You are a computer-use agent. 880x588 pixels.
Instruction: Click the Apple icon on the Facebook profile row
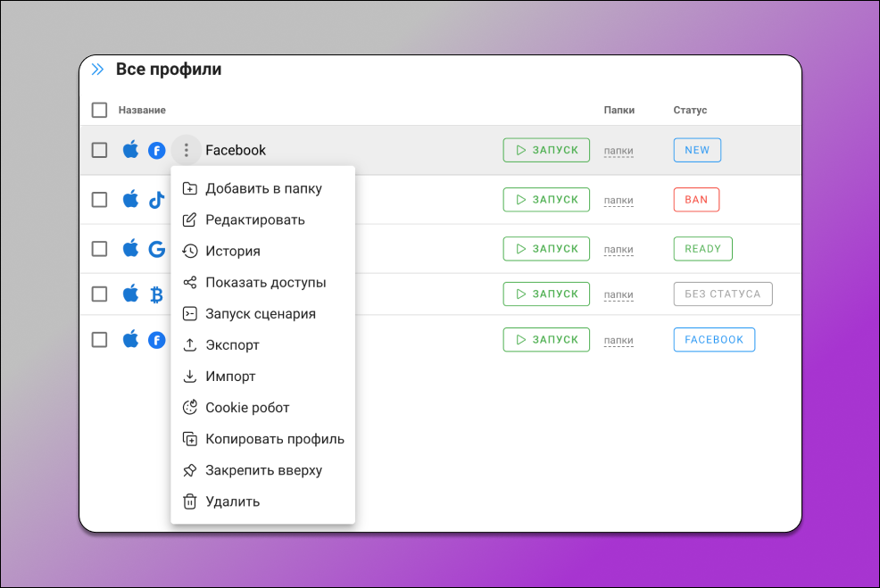pos(130,150)
